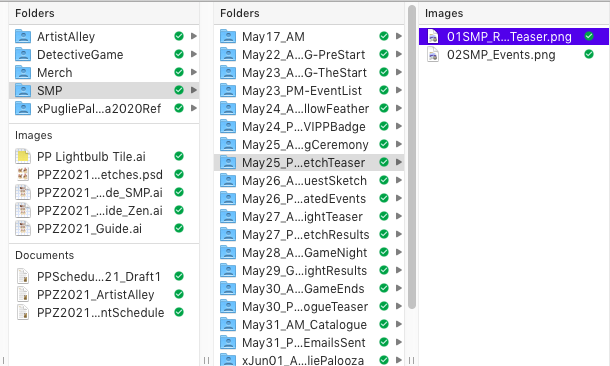Click the SMP folder icon
The image size is (610, 366).
point(23,91)
